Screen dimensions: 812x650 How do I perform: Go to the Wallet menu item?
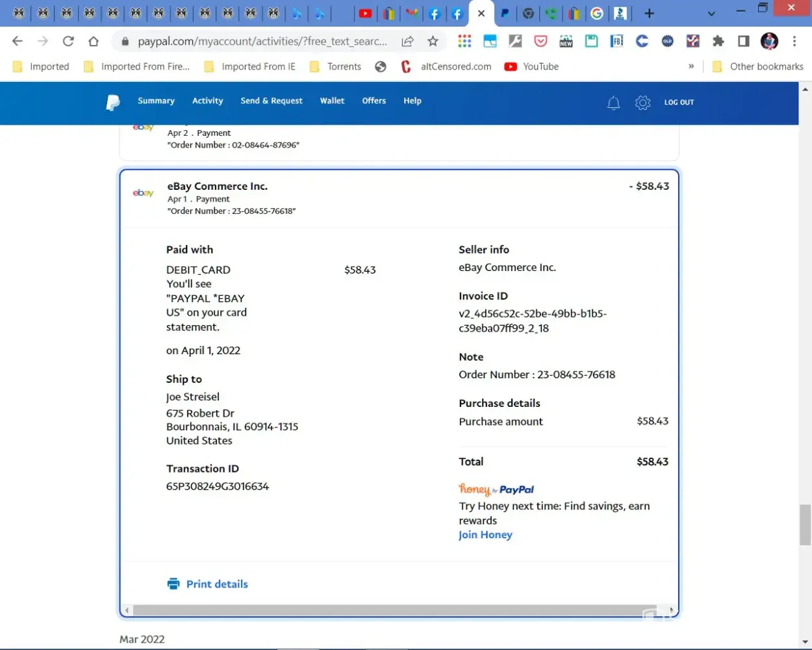332,101
